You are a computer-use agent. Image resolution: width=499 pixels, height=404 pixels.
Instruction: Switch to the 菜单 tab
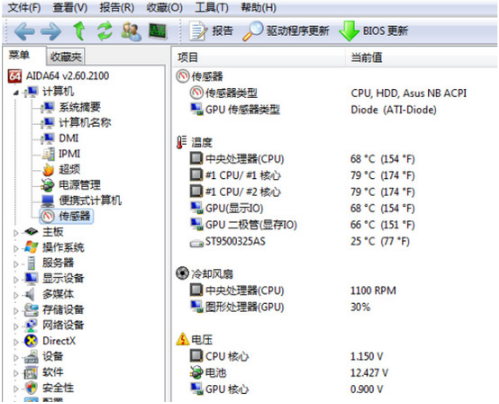click(19, 55)
